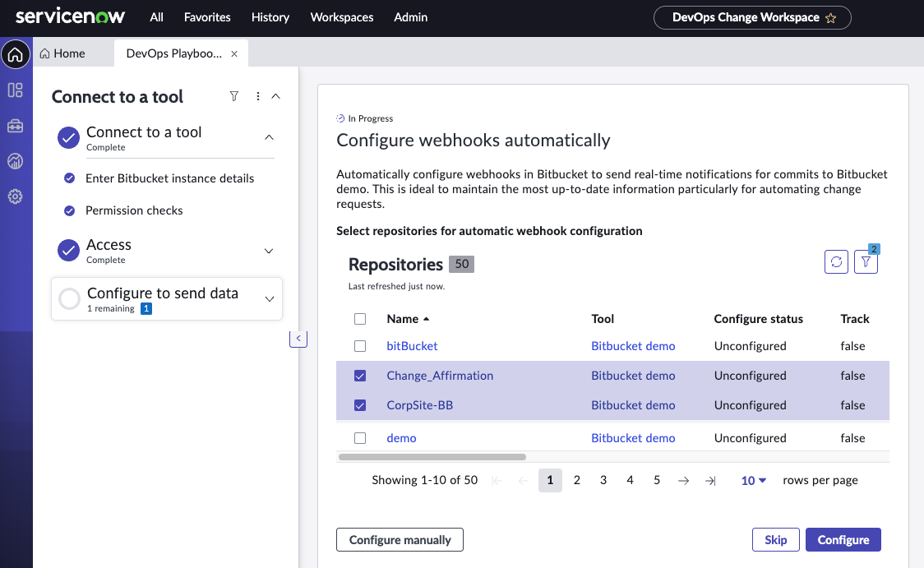The width and height of the screenshot is (924, 568).
Task: Open Bitbucket demo tool link in demo row
Action: pyautogui.click(x=633, y=438)
